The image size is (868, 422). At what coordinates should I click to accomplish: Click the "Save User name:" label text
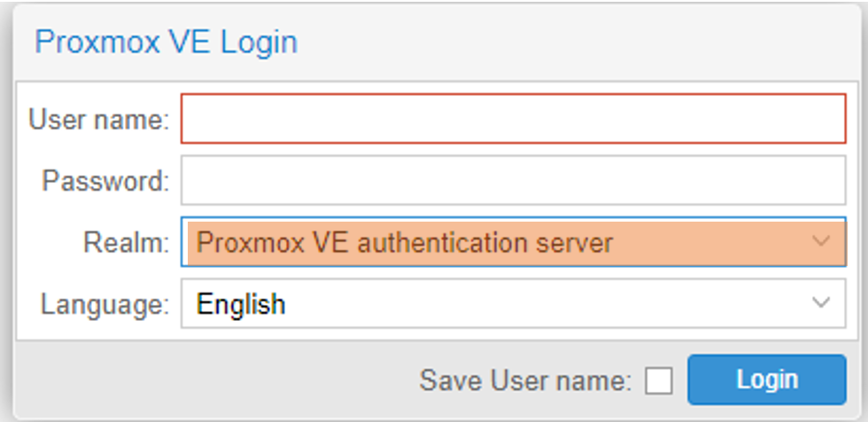tap(525, 381)
